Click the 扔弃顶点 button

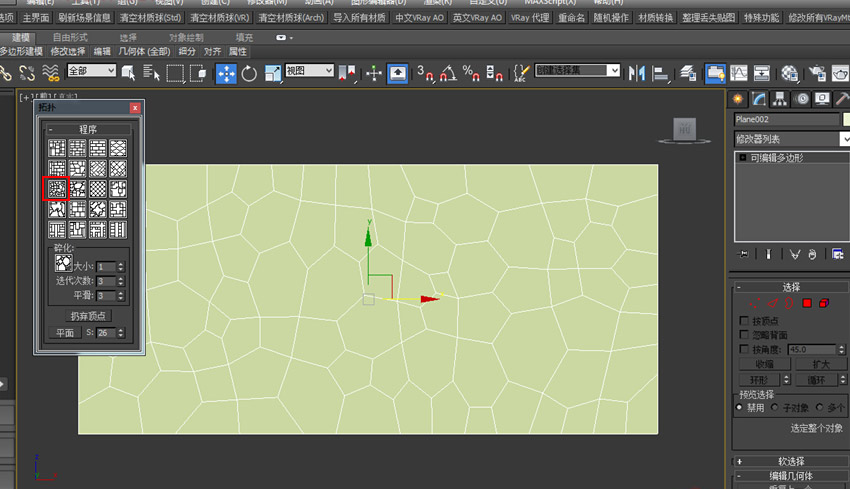[x=87, y=316]
